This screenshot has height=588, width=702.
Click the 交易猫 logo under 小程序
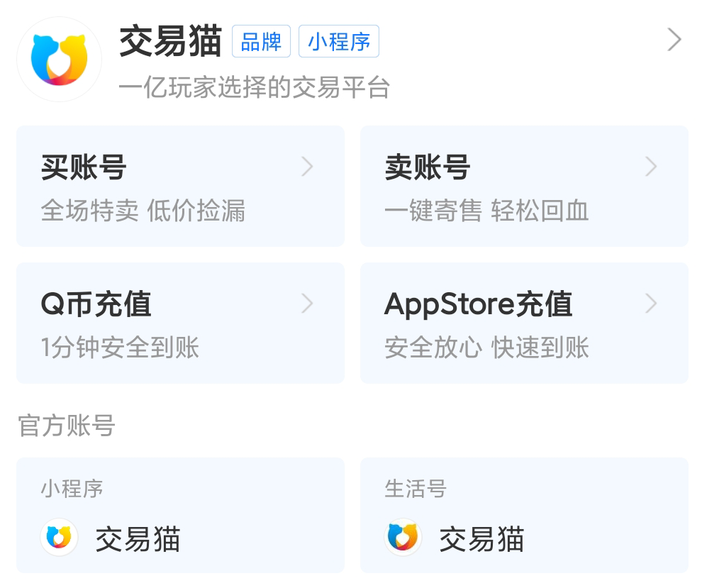click(x=59, y=537)
